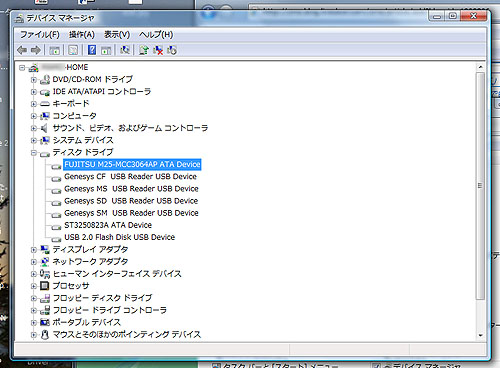Click the Device Manager title bar icon
The image size is (500, 368).
click(x=19, y=18)
